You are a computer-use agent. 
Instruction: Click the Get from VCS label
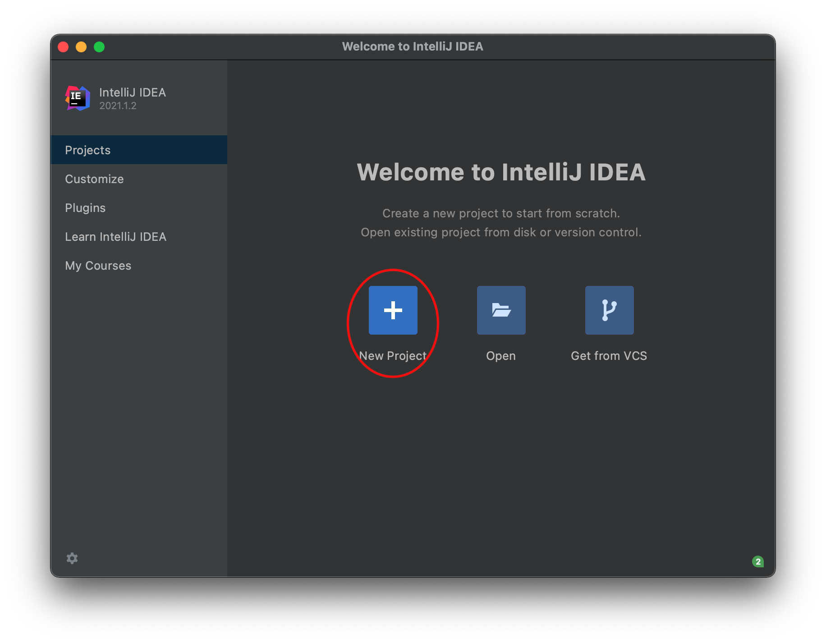pos(609,355)
